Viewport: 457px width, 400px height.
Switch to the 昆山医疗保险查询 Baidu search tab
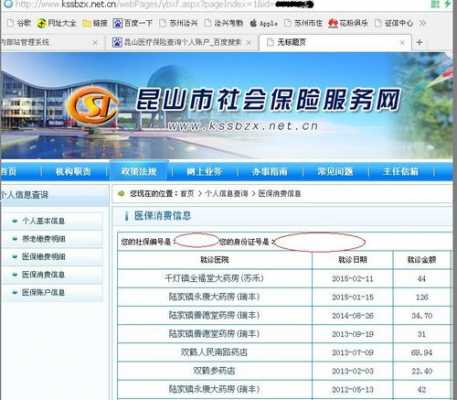coord(182,42)
